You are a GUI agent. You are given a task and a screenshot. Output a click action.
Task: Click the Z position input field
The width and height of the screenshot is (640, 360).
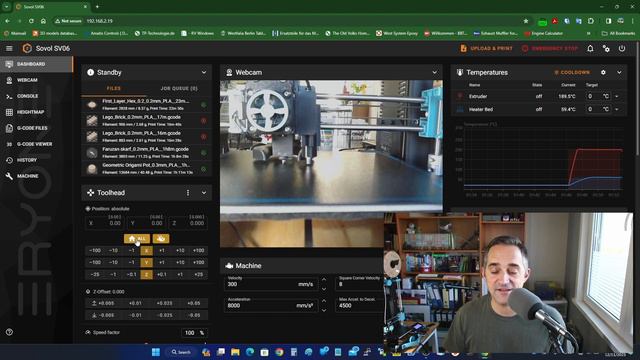pyautogui.click(x=188, y=223)
